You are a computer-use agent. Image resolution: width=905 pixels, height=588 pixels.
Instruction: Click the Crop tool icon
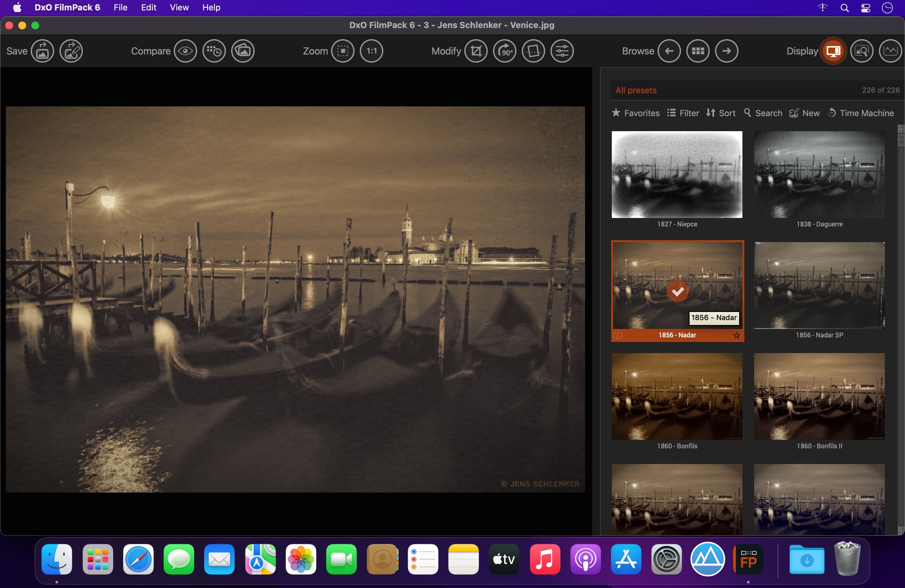click(476, 51)
